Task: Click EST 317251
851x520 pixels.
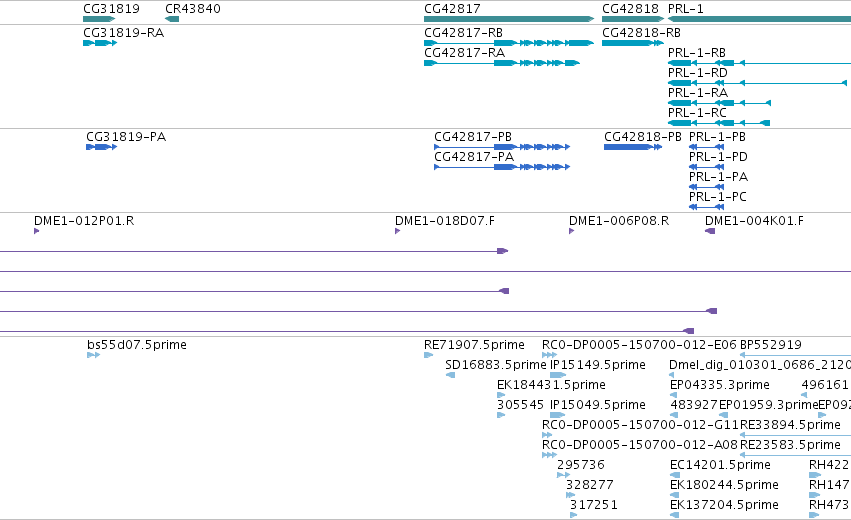Action: pos(574,516)
